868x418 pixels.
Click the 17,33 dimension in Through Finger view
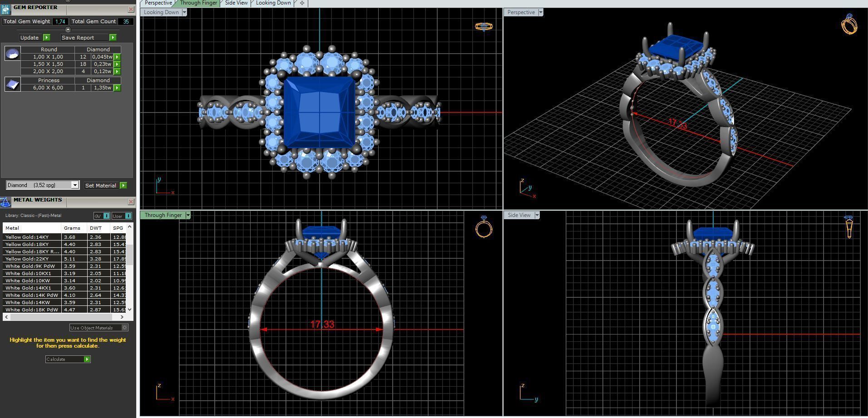(322, 325)
